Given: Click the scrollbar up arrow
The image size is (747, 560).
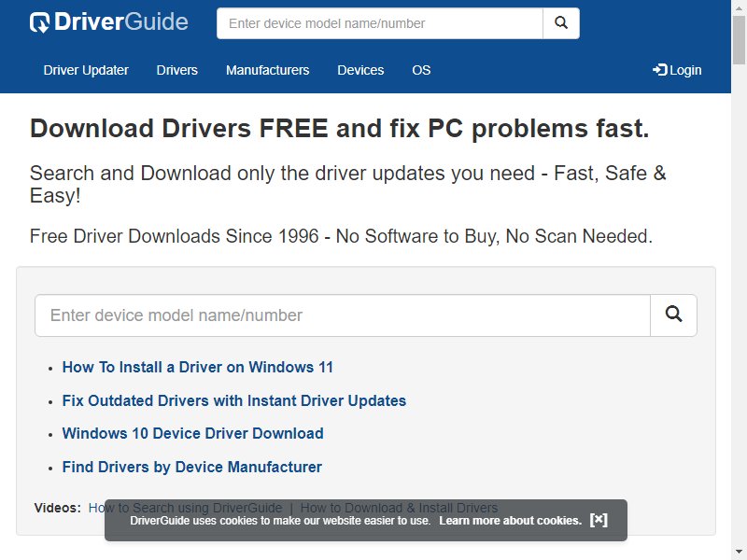Looking at the screenshot, I should click(x=739, y=7).
